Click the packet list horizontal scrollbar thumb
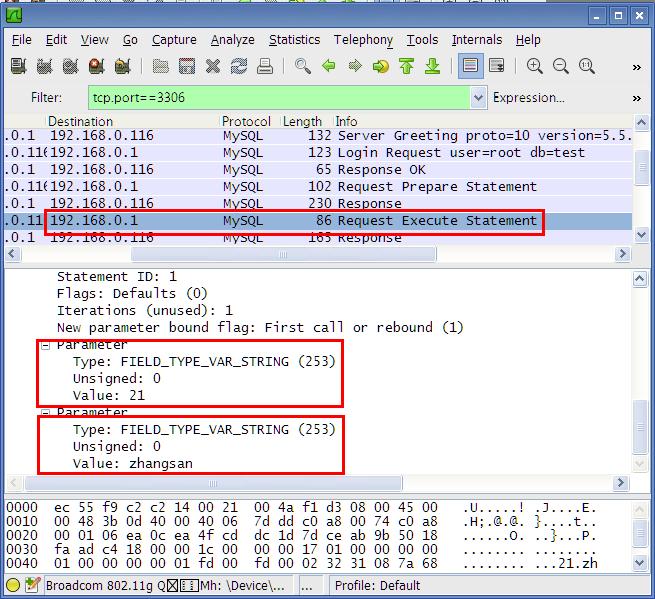 click(x=284, y=254)
